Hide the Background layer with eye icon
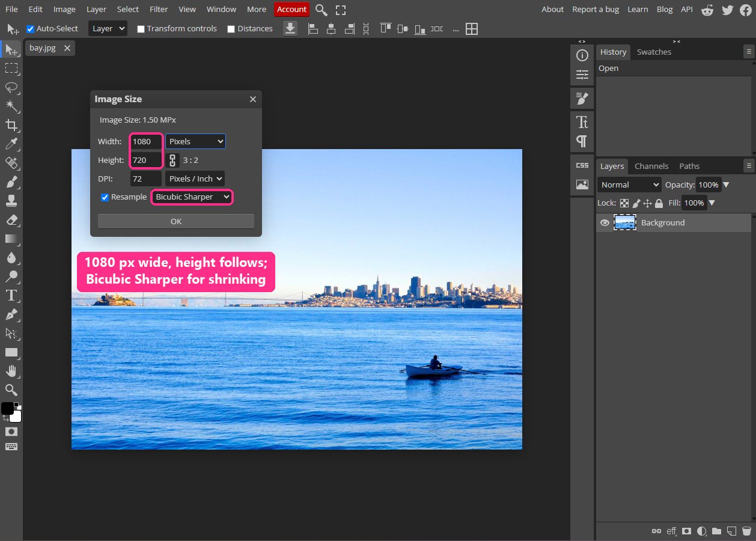Viewport: 756px width, 541px height. (x=605, y=222)
